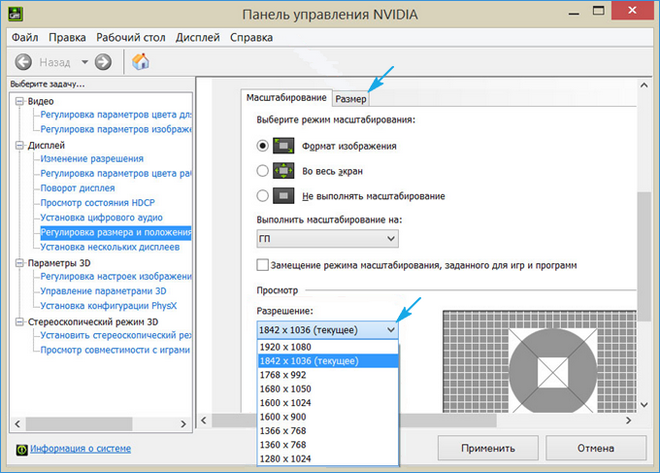Open the "Информация о системе" link

(80, 449)
